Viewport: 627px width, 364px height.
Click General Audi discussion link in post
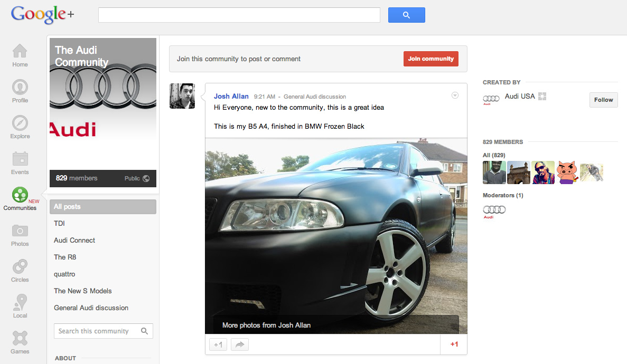[x=315, y=97]
